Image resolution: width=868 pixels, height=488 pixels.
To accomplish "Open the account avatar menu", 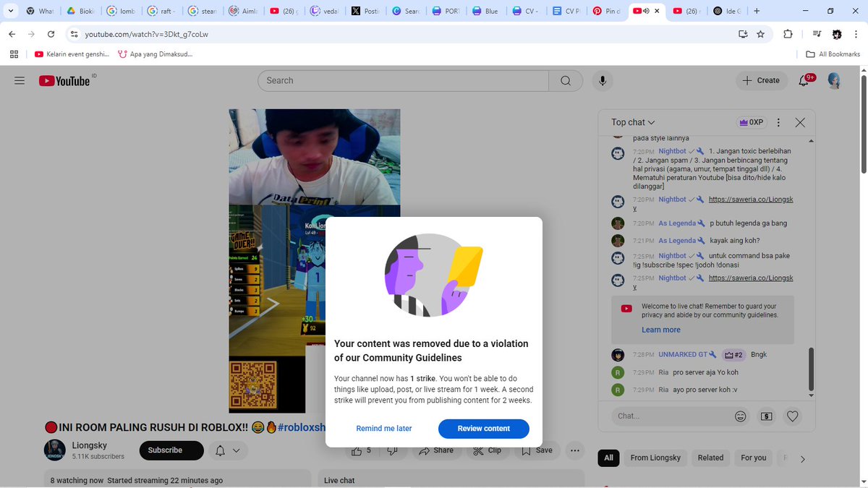I will pyautogui.click(x=834, y=81).
